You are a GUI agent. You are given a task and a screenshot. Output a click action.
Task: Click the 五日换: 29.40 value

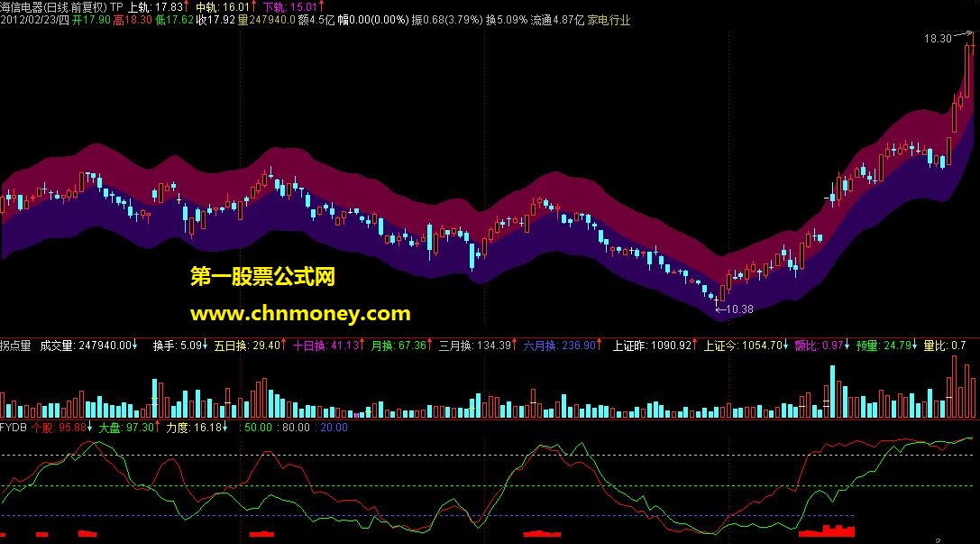point(250,346)
